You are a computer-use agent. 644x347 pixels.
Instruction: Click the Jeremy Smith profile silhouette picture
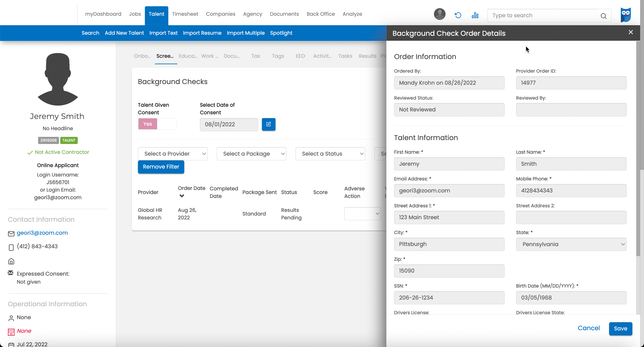click(x=58, y=79)
